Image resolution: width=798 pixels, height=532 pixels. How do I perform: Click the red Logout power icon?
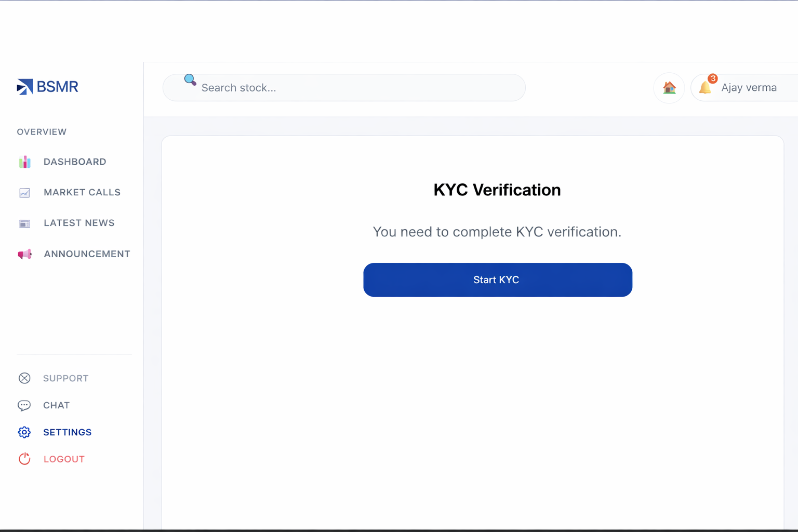(x=24, y=459)
